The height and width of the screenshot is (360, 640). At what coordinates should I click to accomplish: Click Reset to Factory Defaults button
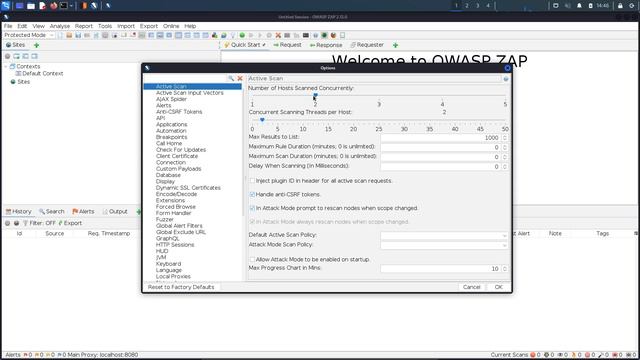[181, 287]
